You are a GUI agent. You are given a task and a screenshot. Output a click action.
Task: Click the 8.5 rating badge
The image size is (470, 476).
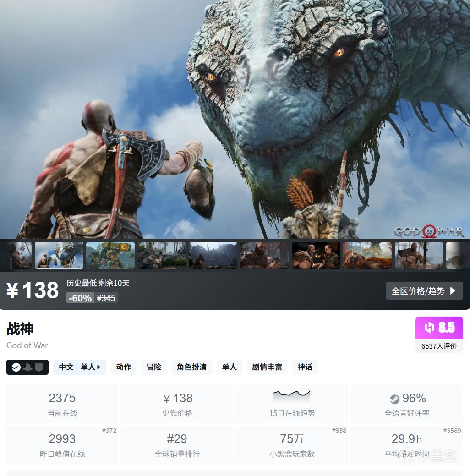tap(439, 328)
